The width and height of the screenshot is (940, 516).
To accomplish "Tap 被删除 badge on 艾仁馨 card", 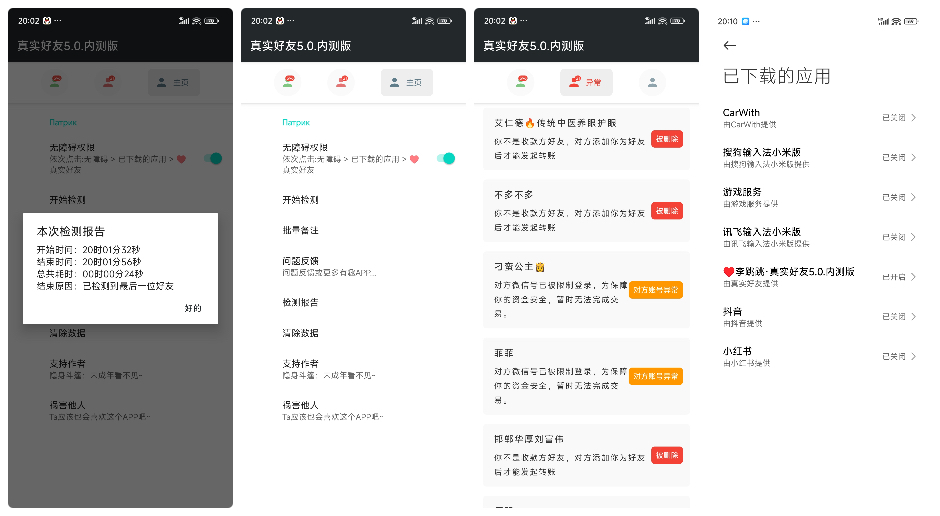I will click(666, 139).
